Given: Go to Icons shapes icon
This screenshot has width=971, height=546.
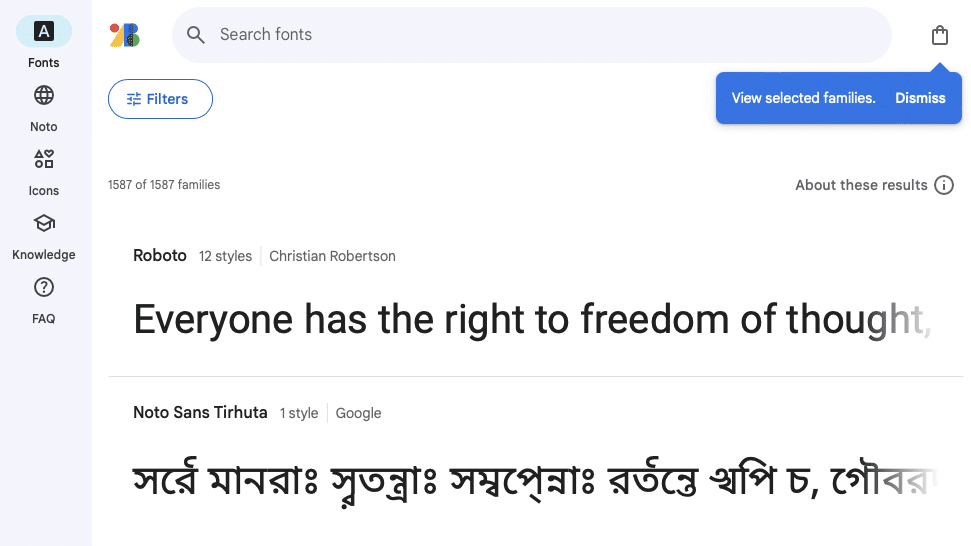Looking at the screenshot, I should click(x=43, y=159).
